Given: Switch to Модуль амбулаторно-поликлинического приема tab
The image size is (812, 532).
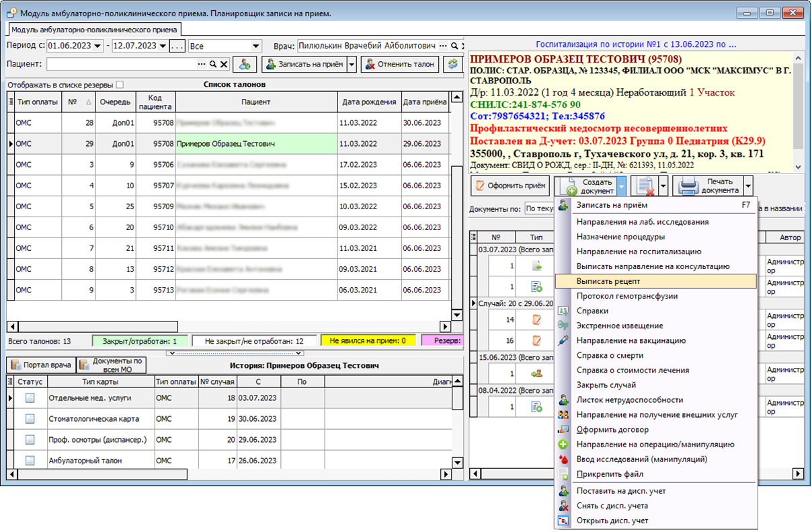Looking at the screenshot, I should tap(94, 30).
